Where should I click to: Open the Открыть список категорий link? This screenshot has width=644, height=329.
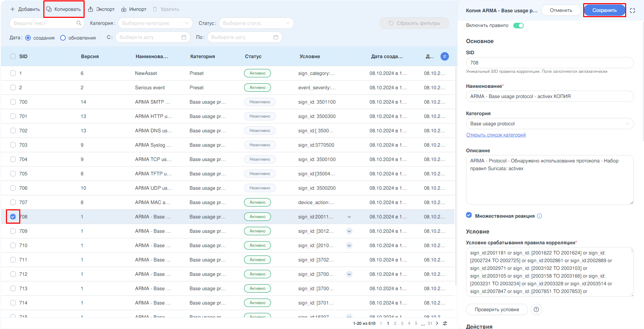pos(496,135)
